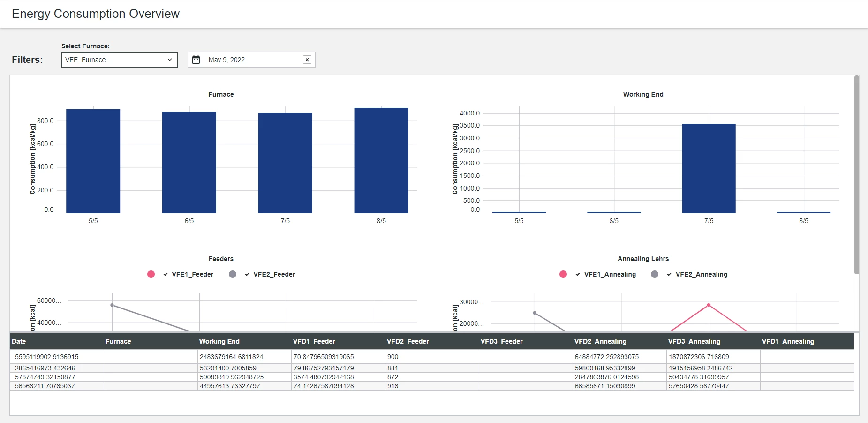Select cell 2865416973.432646
Viewport: 868px width, 423px height.
[57, 368]
